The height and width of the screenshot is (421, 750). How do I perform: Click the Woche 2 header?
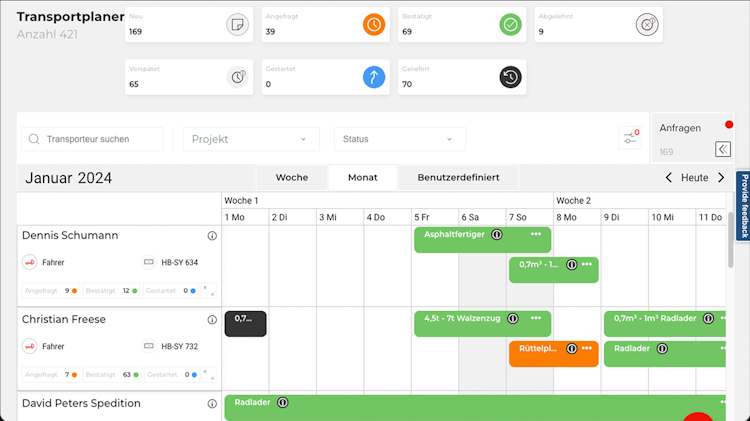pyautogui.click(x=574, y=200)
